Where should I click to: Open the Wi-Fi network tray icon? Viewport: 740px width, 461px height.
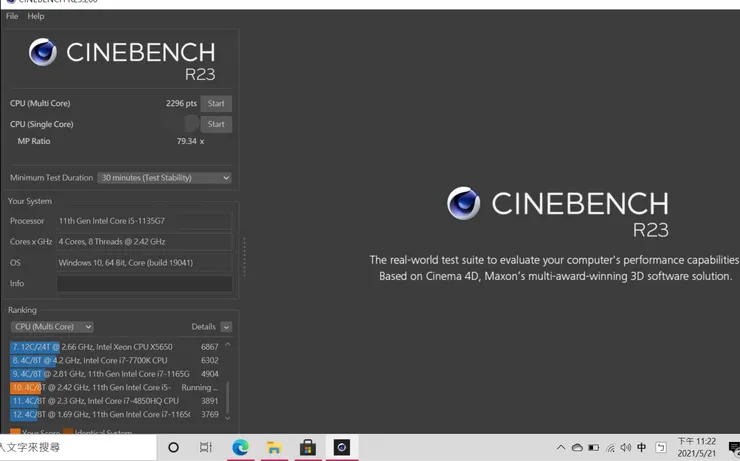tap(610, 447)
